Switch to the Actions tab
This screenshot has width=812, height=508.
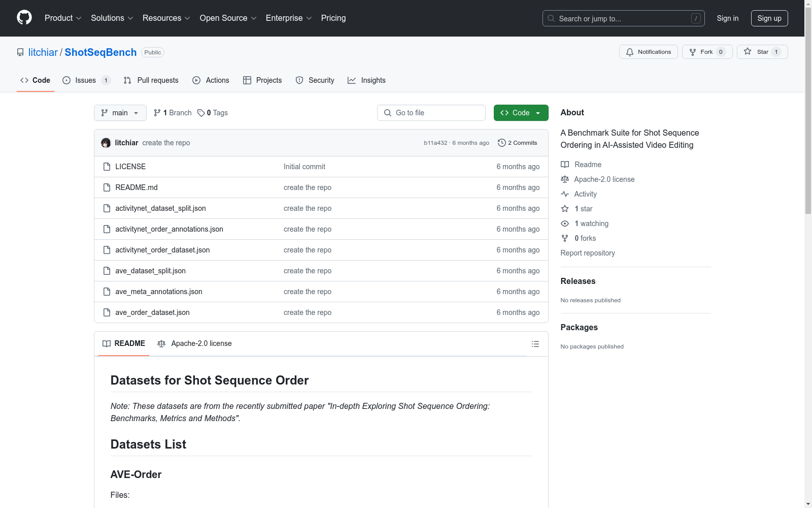click(x=211, y=80)
